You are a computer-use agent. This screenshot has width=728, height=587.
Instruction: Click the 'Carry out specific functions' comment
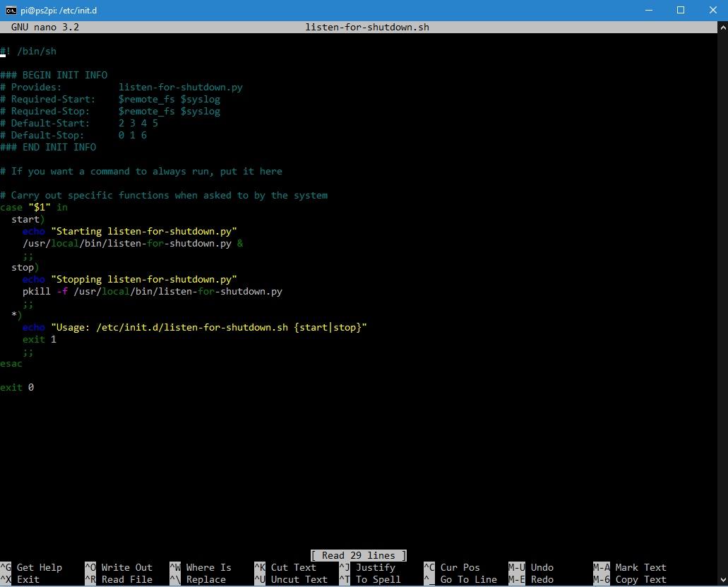(x=164, y=196)
